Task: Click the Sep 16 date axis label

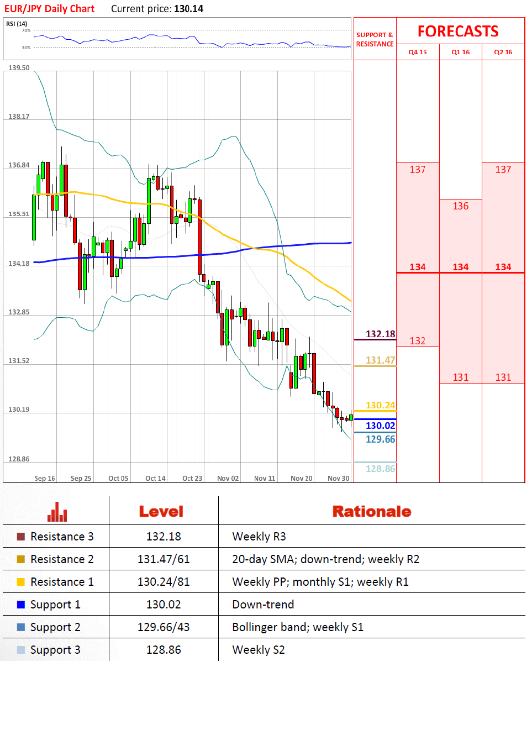Action: pyautogui.click(x=45, y=479)
